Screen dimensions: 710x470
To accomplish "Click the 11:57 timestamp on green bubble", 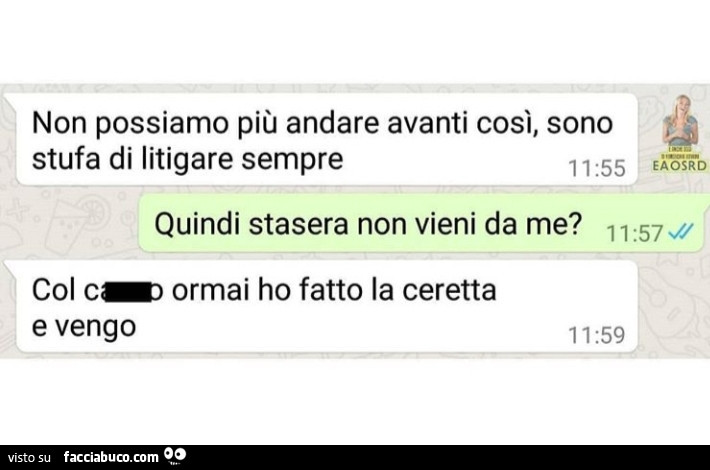I will [x=634, y=234].
